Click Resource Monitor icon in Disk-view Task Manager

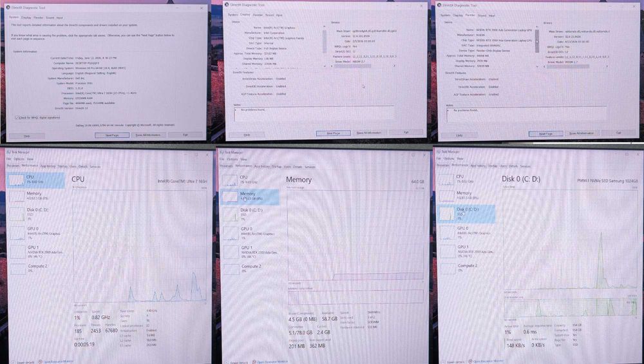(x=471, y=361)
